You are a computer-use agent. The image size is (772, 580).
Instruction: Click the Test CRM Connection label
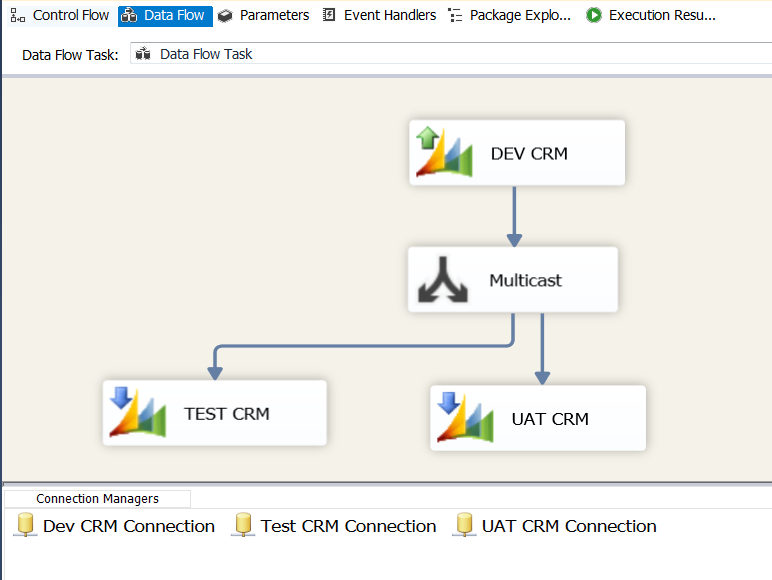tap(348, 526)
